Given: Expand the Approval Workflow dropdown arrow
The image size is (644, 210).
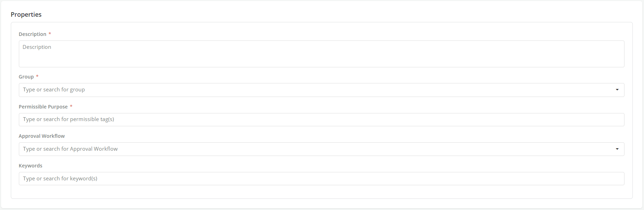Looking at the screenshot, I should (617, 149).
